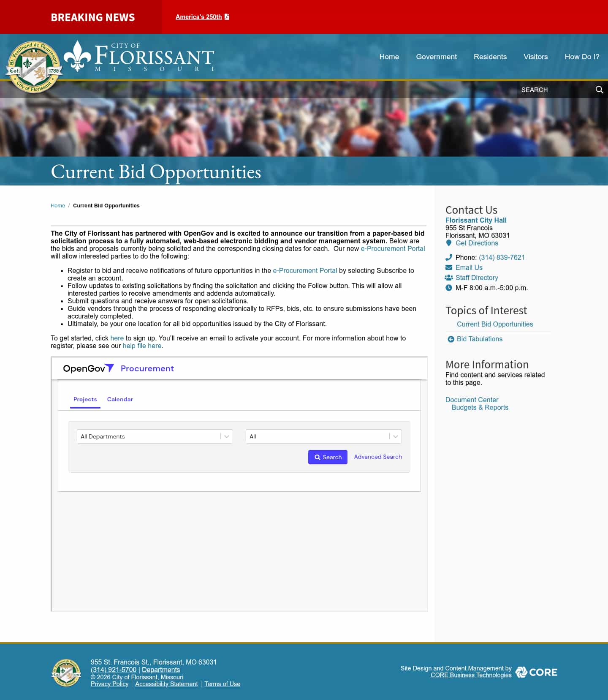608x700 pixels.
Task: Click the Florissant city seal logo in header
Action: (x=34, y=67)
